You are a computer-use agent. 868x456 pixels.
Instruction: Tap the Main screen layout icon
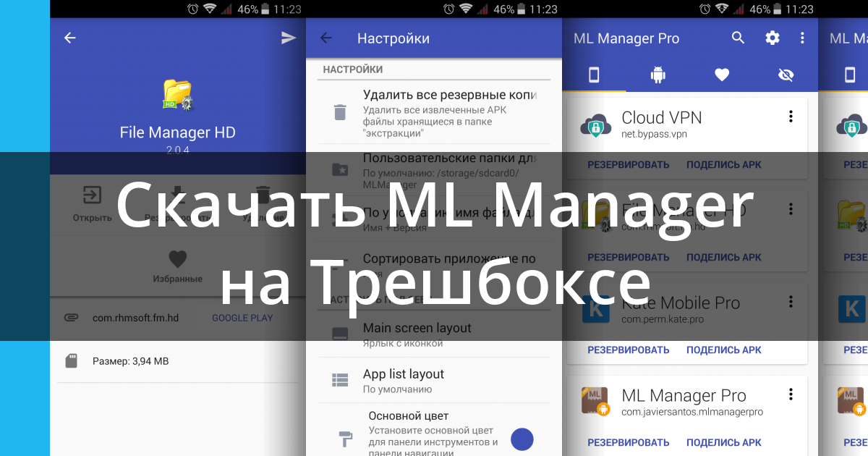pos(340,334)
